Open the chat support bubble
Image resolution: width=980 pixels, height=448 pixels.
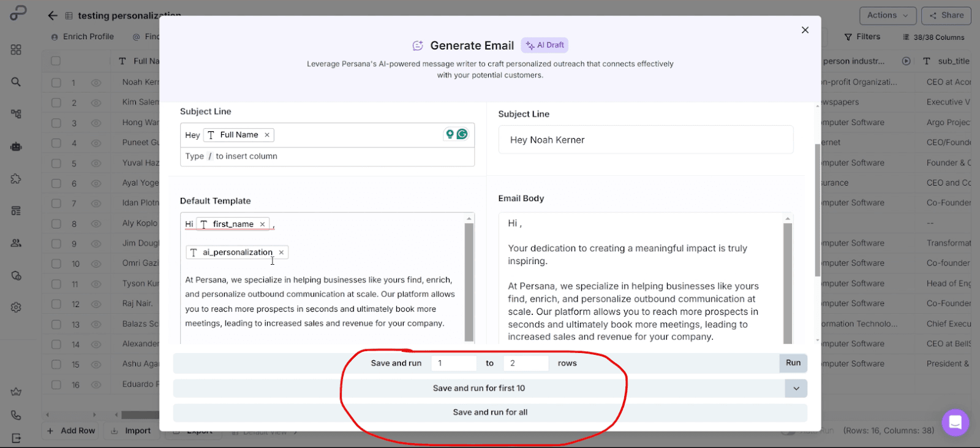(955, 422)
